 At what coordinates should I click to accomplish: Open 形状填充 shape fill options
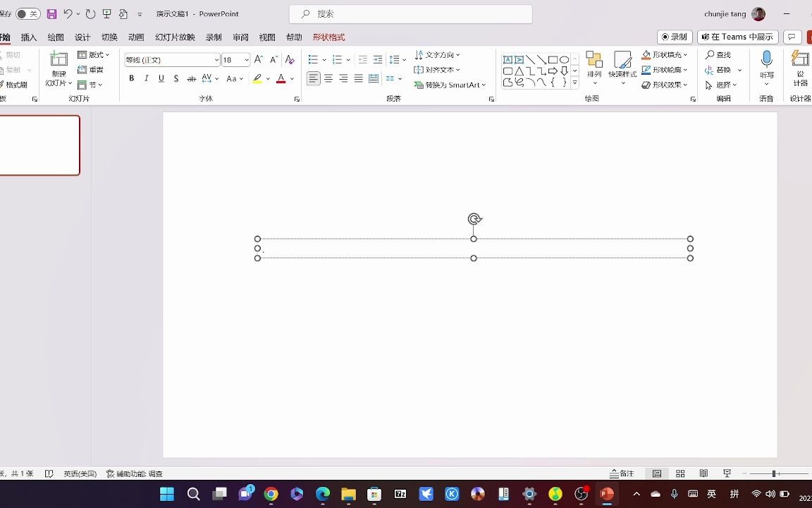pos(666,54)
